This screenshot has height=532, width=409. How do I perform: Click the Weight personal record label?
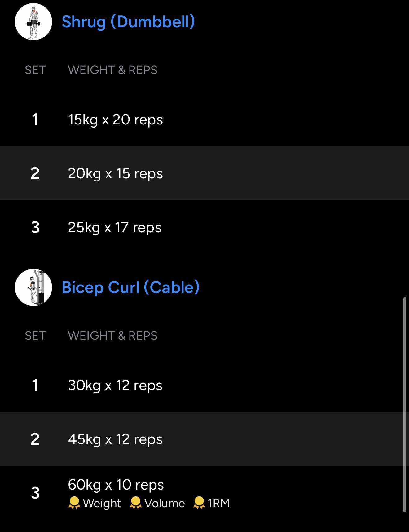(x=102, y=504)
